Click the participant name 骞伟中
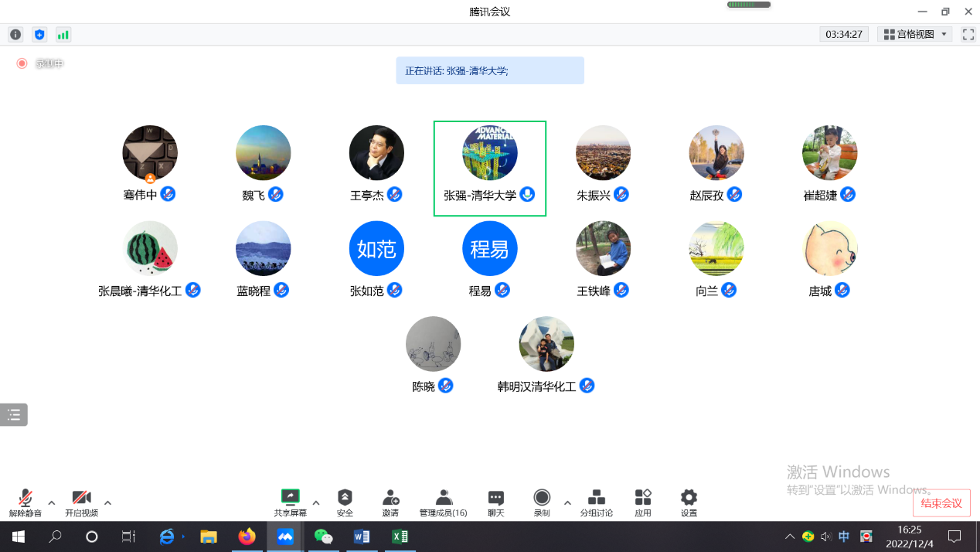Image resolution: width=980 pixels, height=552 pixels. 140,195
